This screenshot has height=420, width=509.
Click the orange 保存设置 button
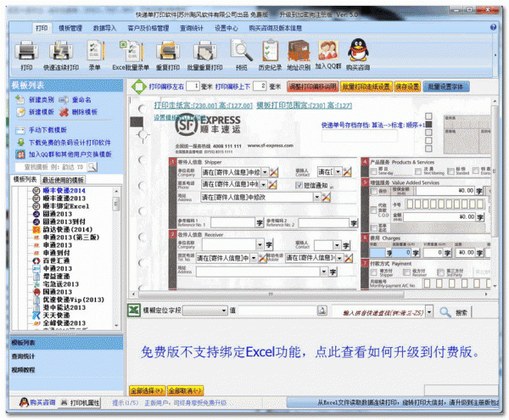click(407, 87)
